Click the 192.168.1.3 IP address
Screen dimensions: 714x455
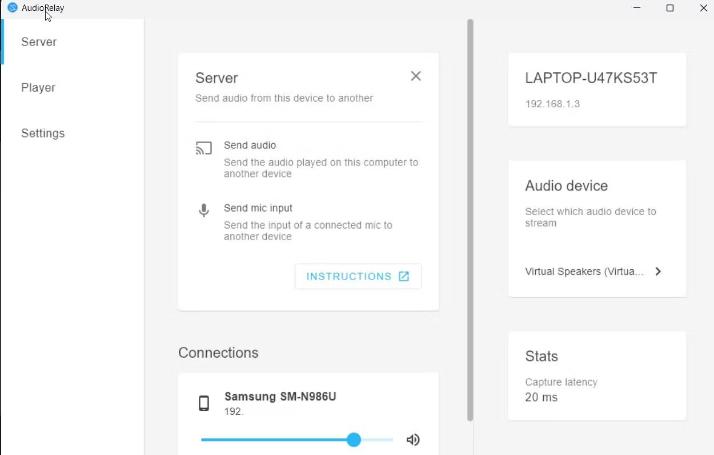coord(552,104)
